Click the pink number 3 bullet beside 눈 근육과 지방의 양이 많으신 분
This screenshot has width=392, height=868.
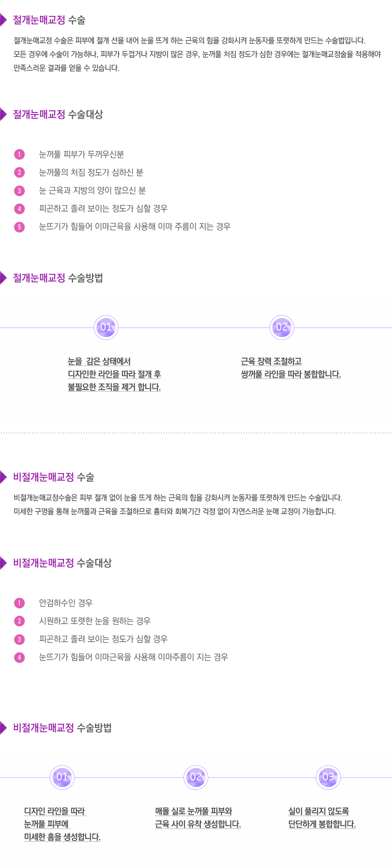pyautogui.click(x=19, y=190)
